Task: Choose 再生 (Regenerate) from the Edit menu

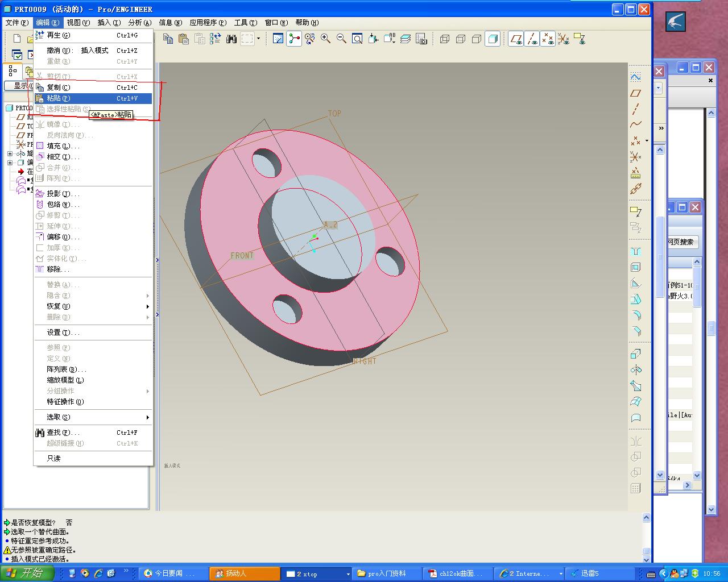Action: pos(93,35)
